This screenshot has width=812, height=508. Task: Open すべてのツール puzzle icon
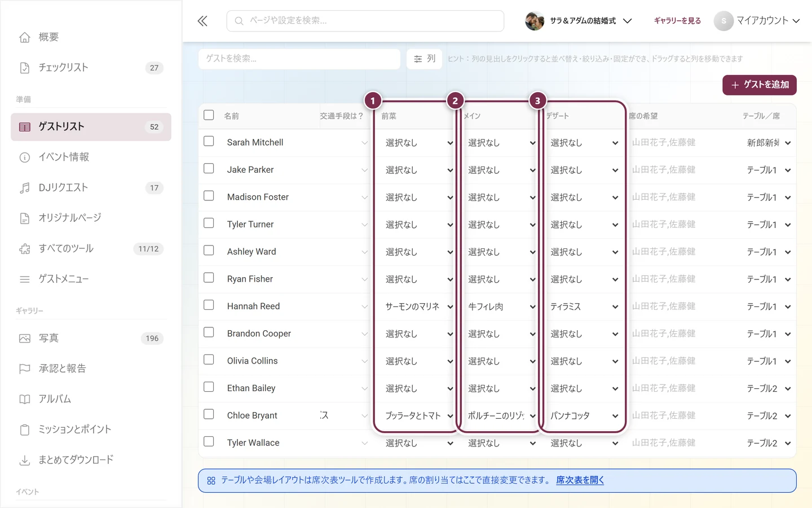tap(25, 249)
